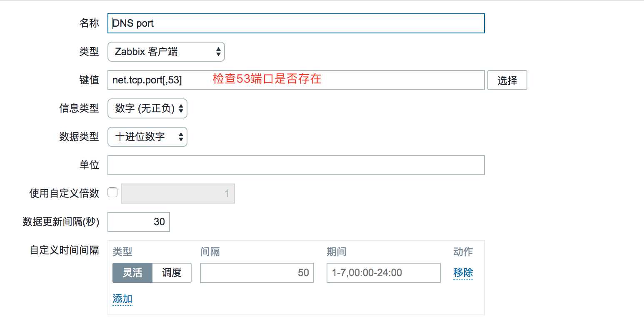
Task: Open the 信息类型 dropdown 数字 (无正负)
Action: 147,108
